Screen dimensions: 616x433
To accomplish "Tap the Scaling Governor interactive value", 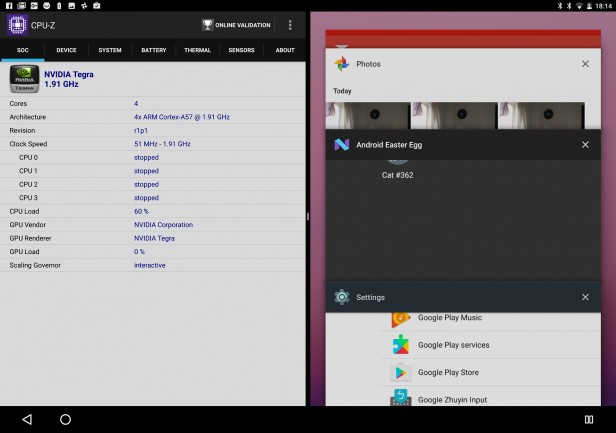I will (150, 265).
